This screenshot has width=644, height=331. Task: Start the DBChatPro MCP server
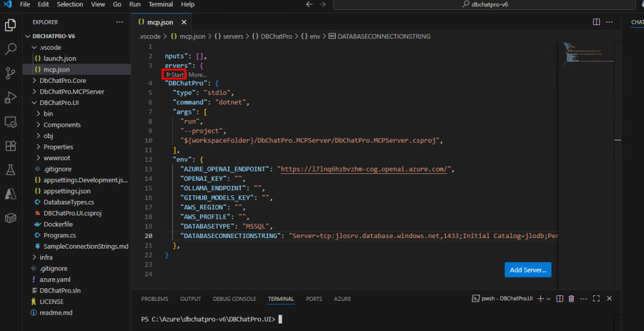pyautogui.click(x=175, y=75)
